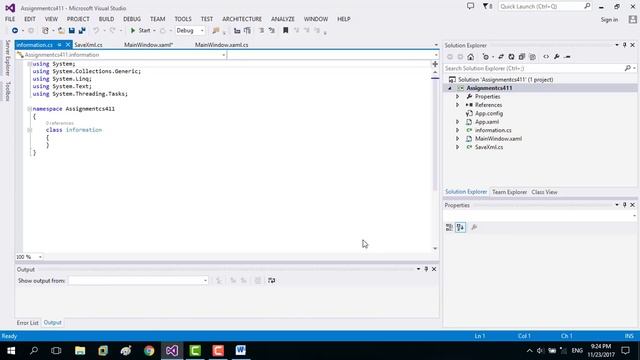Click the Pending Changes Filter icon
The width and height of the screenshot is (640, 360).
pyautogui.click(x=485, y=57)
